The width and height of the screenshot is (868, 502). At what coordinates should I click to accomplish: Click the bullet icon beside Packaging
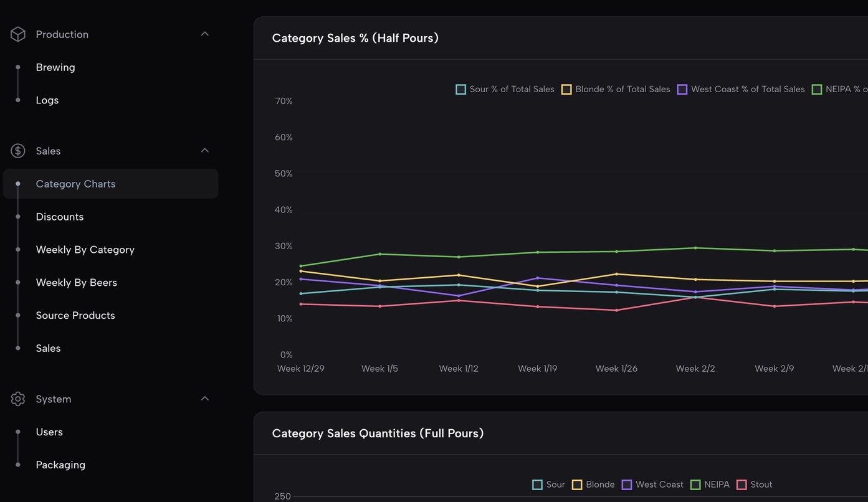pyautogui.click(x=17, y=464)
